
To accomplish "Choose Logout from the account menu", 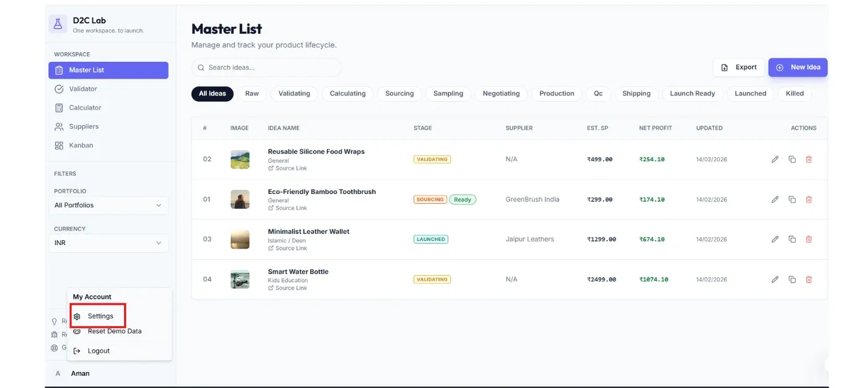I will [98, 351].
